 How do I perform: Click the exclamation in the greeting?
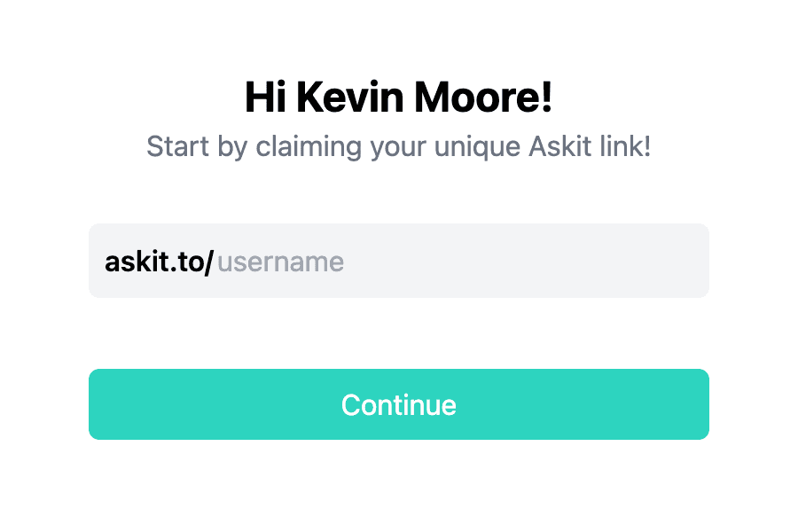pyautogui.click(x=544, y=98)
